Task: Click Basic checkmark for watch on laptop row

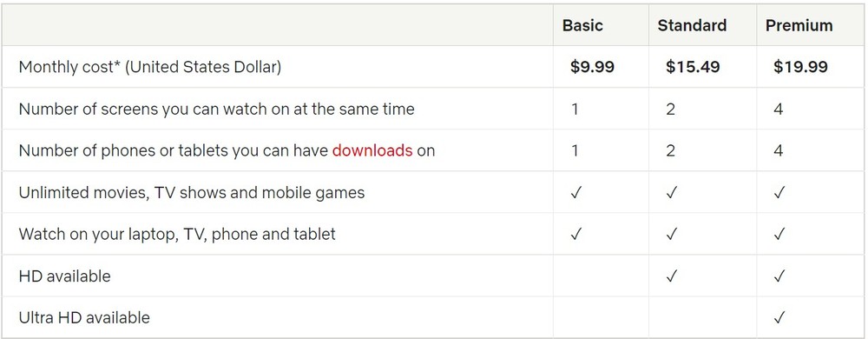Action: tap(575, 235)
